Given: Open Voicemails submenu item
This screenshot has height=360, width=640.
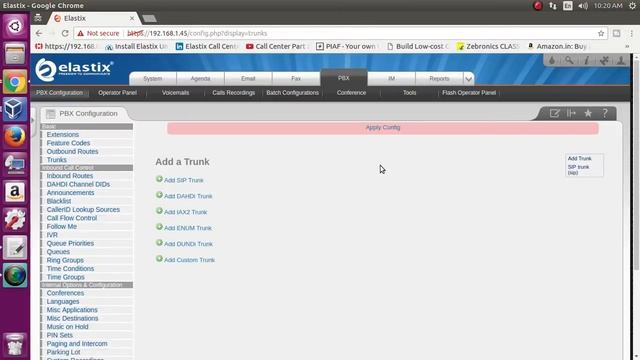Looking at the screenshot, I should [x=176, y=93].
